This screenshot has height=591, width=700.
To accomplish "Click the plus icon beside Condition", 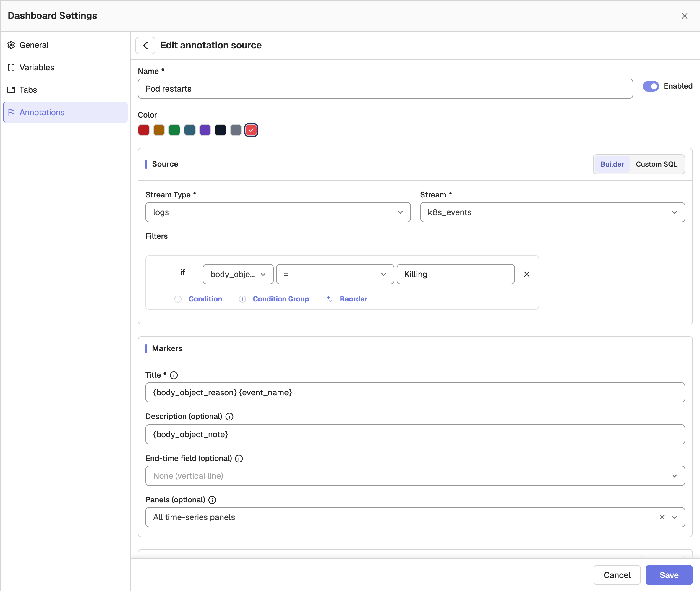I will click(x=178, y=299).
